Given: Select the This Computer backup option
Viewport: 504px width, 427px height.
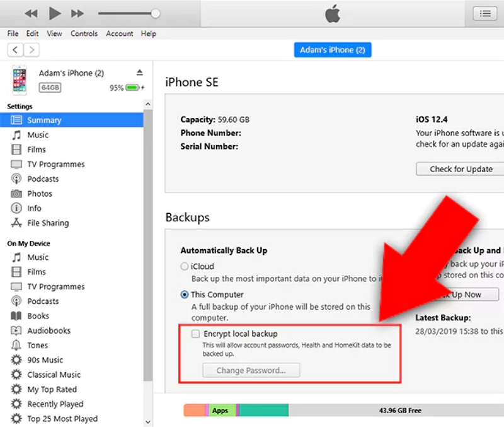Looking at the screenshot, I should click(x=184, y=295).
